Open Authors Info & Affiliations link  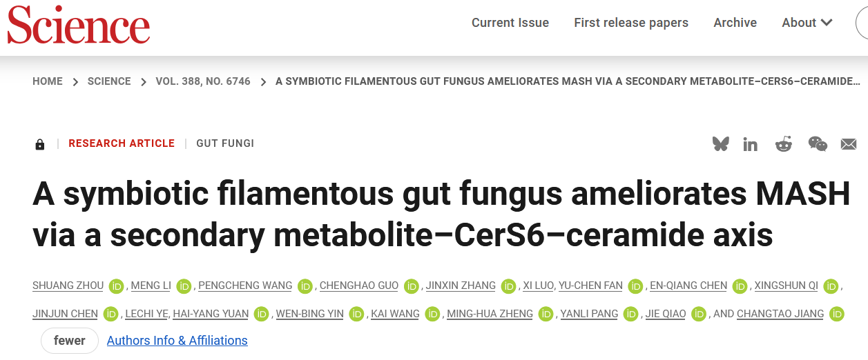[177, 341]
